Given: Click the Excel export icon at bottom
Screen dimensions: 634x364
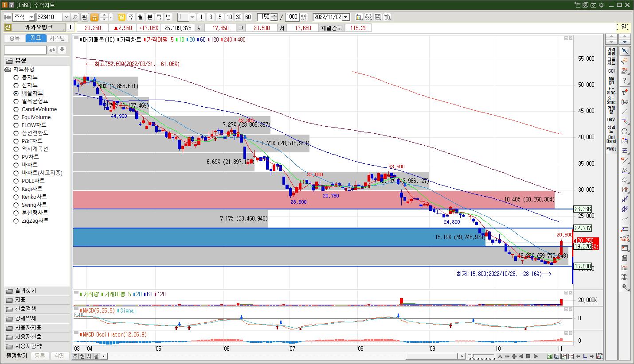Looking at the screenshot, I should pos(550,356).
